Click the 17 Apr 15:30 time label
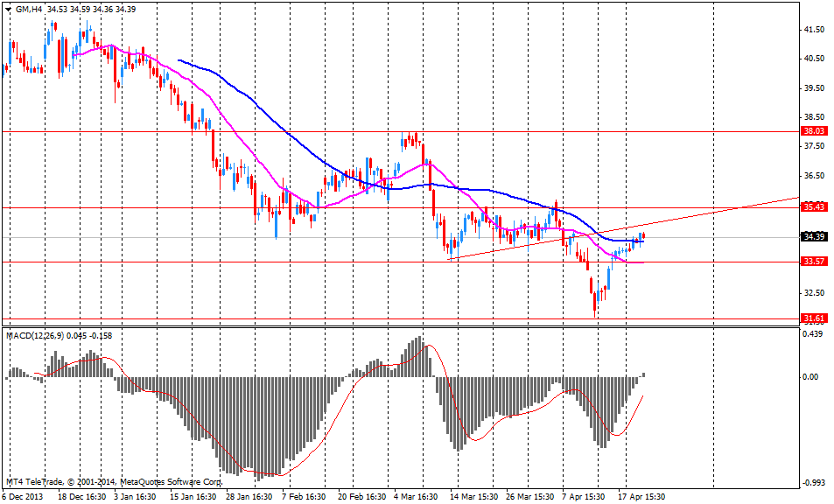Viewport: 834px width, 504px height. 642,496
